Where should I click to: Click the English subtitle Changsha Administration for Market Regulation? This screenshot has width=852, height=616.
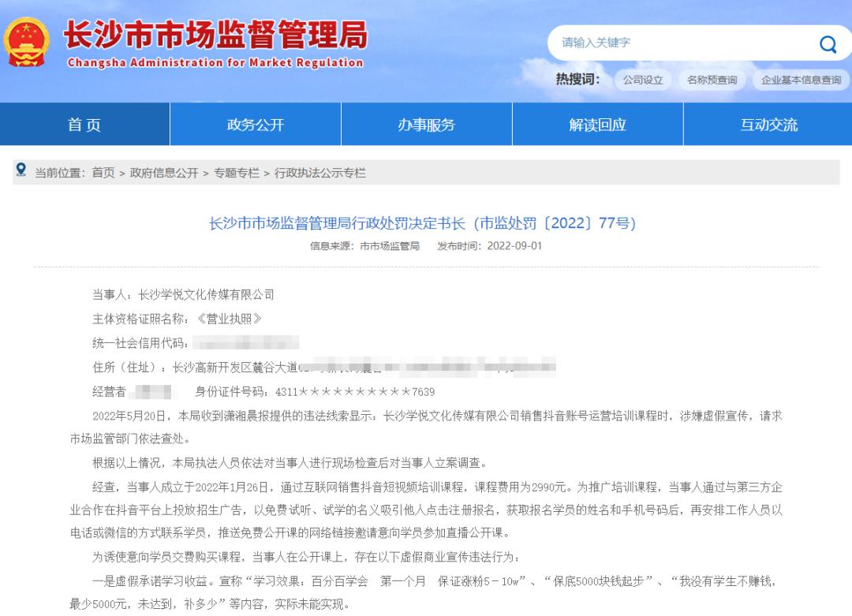(x=215, y=62)
